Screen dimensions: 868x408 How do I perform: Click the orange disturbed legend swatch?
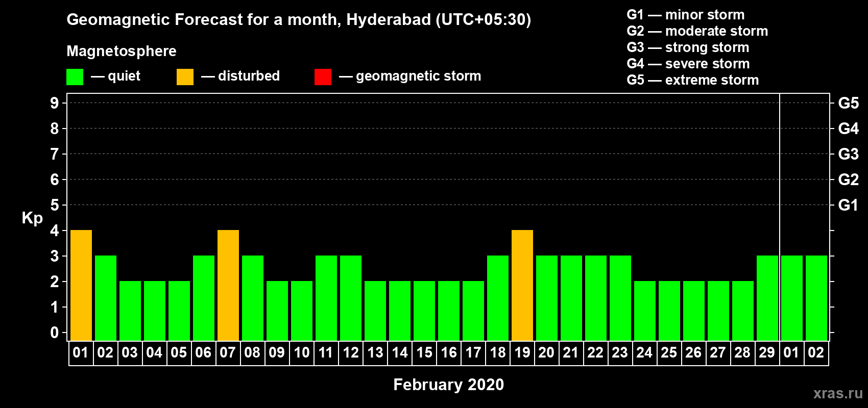pyautogui.click(x=185, y=77)
